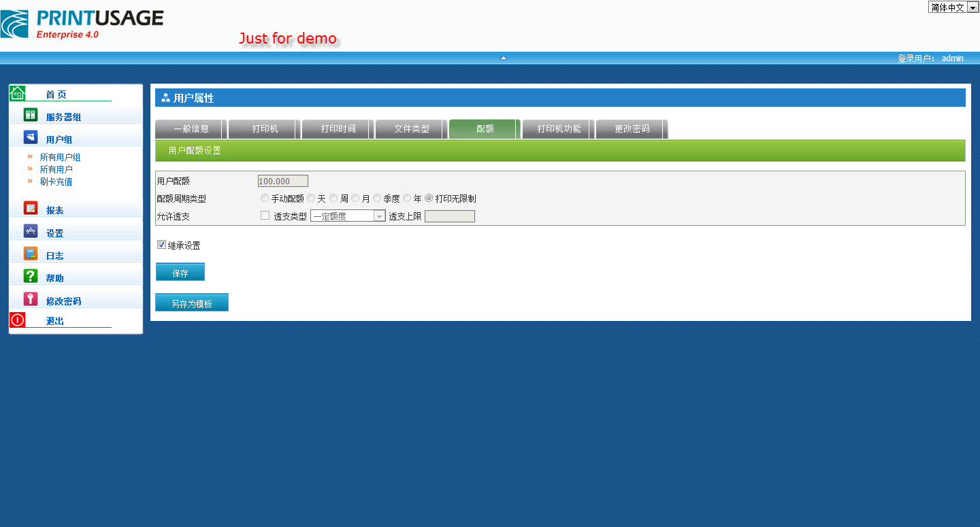Click the red 退出 exit icon
The height and width of the screenshot is (527, 980).
point(18,320)
